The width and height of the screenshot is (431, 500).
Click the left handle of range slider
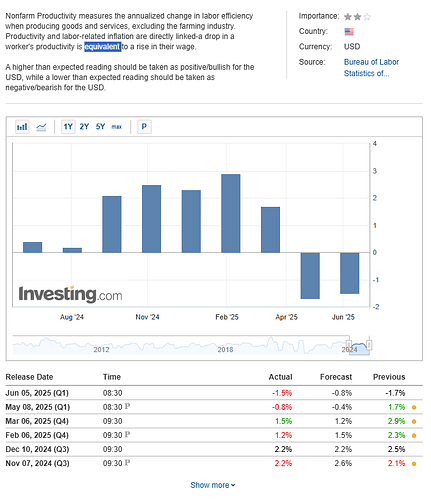[x=349, y=344]
